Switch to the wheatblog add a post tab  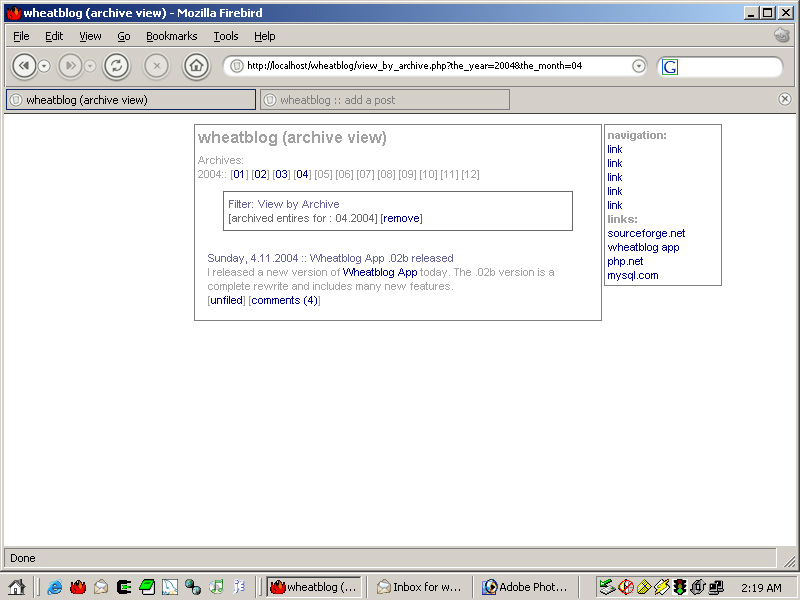click(x=383, y=99)
